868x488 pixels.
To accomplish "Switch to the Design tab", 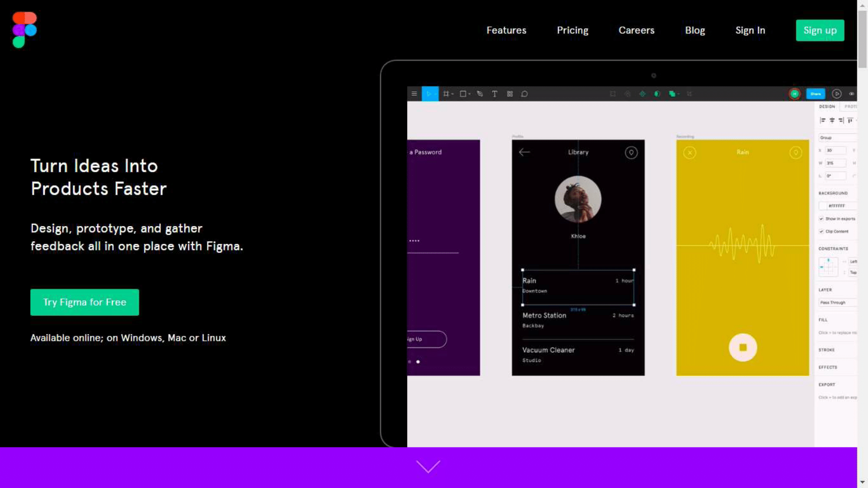I will tap(827, 106).
